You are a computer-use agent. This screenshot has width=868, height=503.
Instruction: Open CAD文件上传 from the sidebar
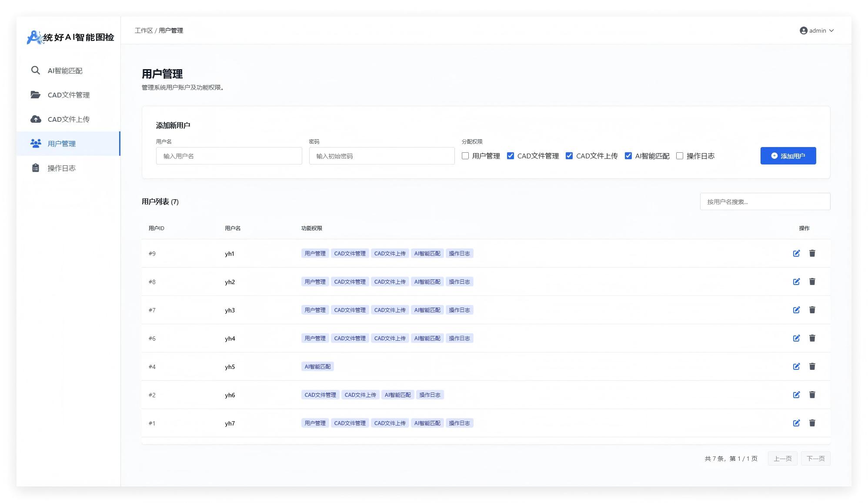[68, 119]
